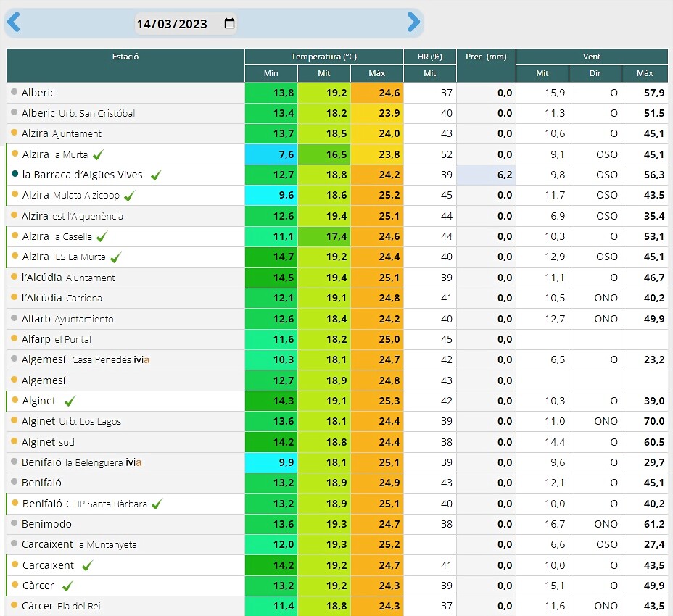Sort by HR Mit column header
The height and width of the screenshot is (616, 673).
[429, 73]
